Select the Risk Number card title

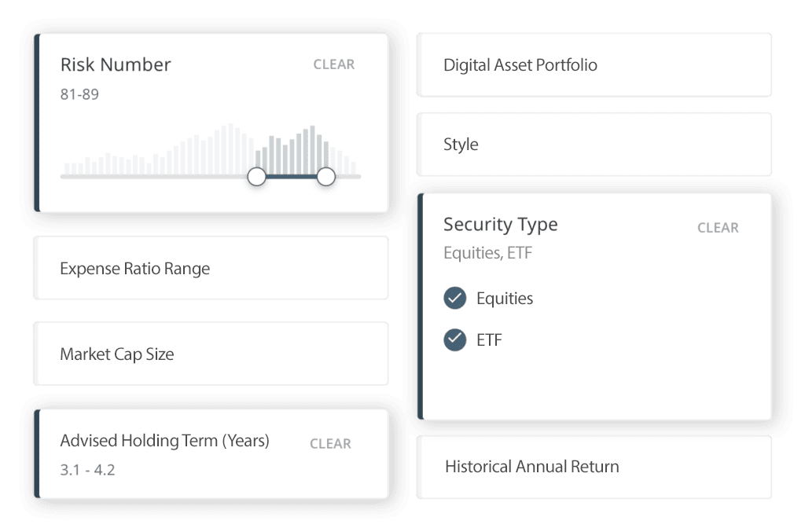[x=116, y=64]
